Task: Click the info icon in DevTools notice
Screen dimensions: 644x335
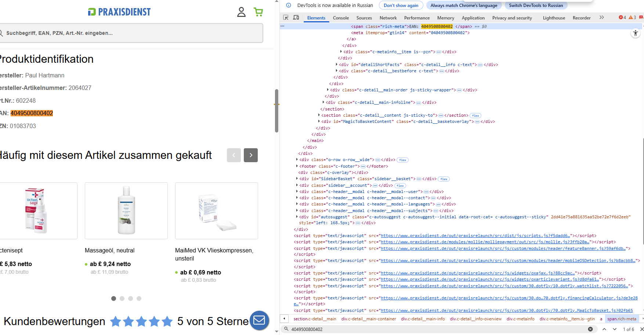Action: point(289,6)
